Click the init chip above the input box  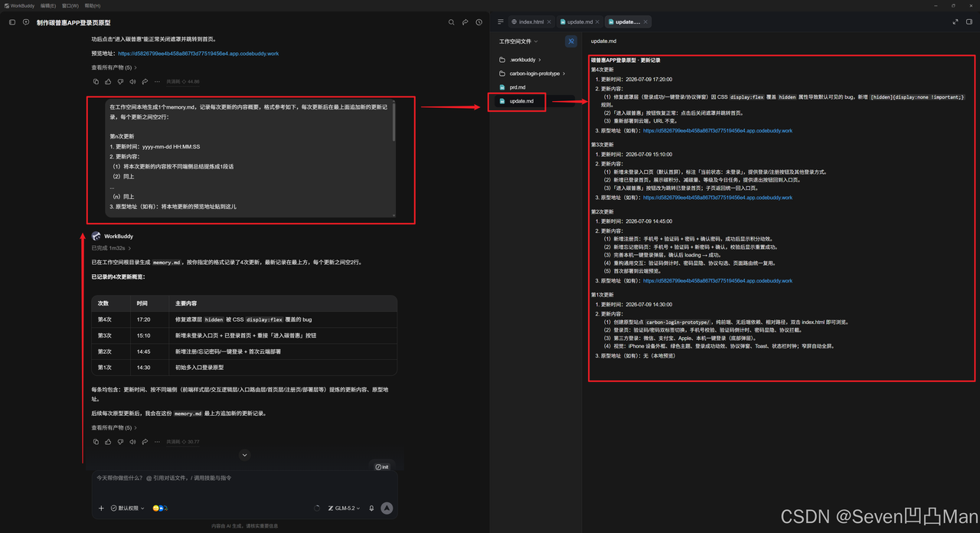click(x=382, y=467)
